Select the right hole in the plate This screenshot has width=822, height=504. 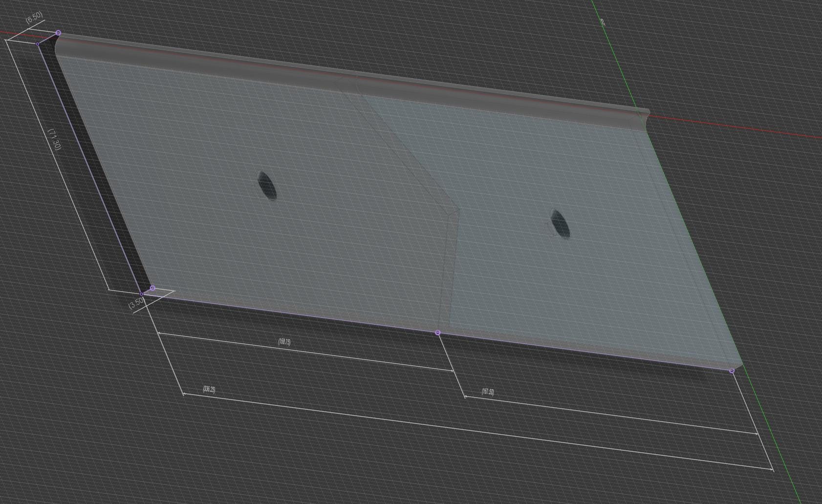point(560,224)
